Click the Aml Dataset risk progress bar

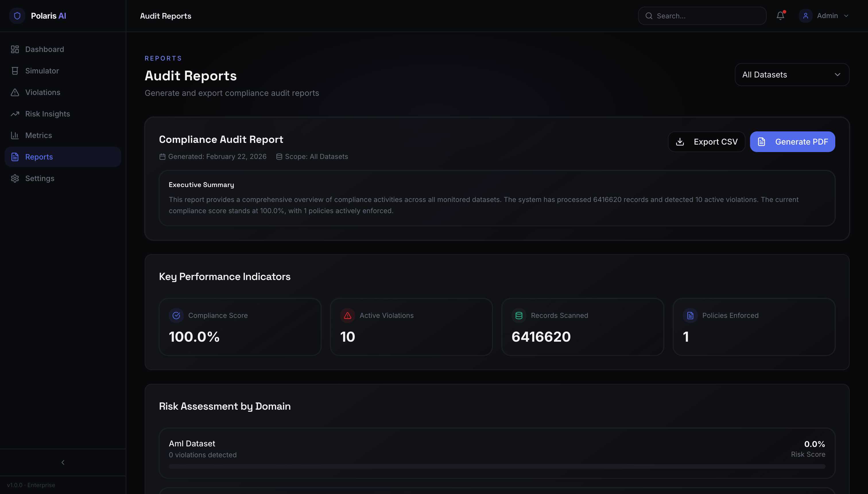[x=497, y=466]
